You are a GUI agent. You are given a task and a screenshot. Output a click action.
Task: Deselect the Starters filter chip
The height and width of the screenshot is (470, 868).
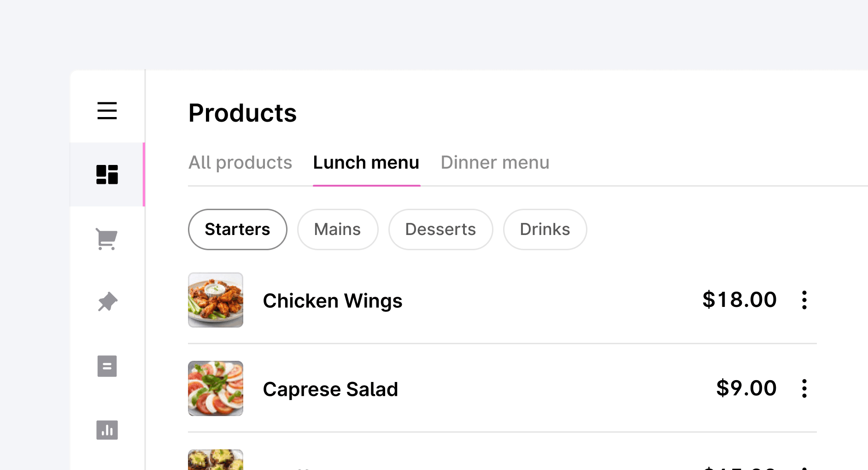(237, 229)
